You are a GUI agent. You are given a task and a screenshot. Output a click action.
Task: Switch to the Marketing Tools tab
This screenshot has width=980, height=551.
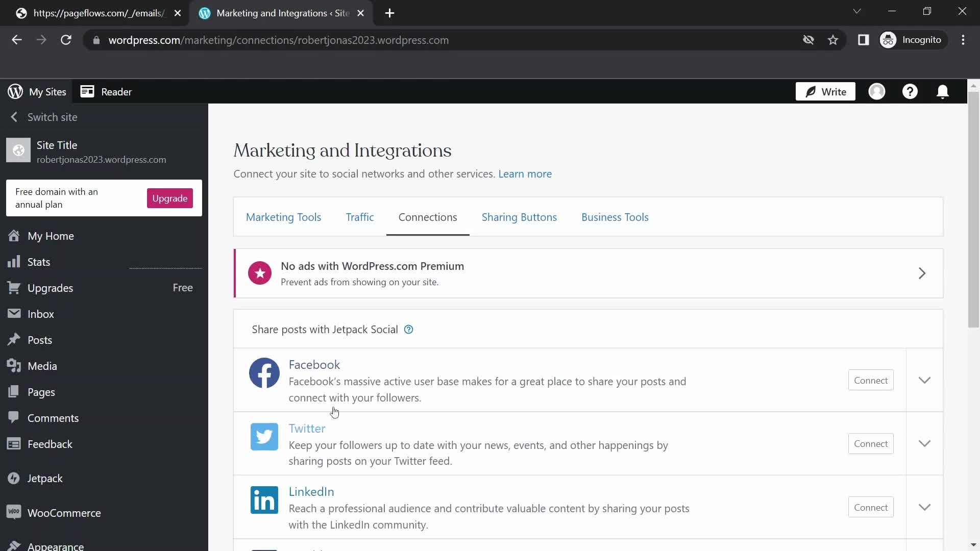point(283,217)
